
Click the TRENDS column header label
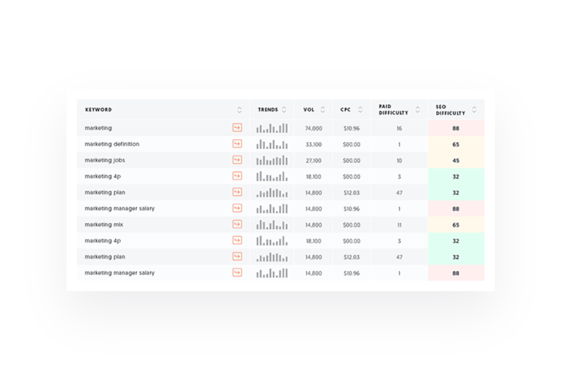point(268,110)
